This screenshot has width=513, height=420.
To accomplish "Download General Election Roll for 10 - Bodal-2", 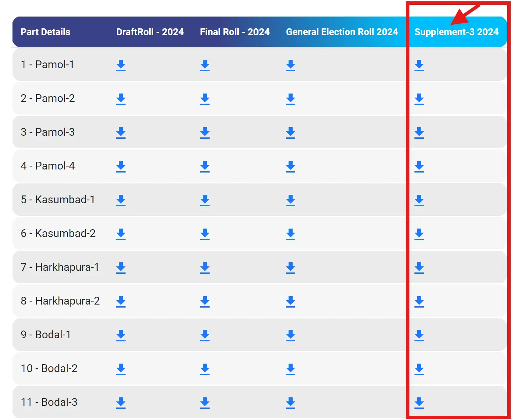I will 291,369.
